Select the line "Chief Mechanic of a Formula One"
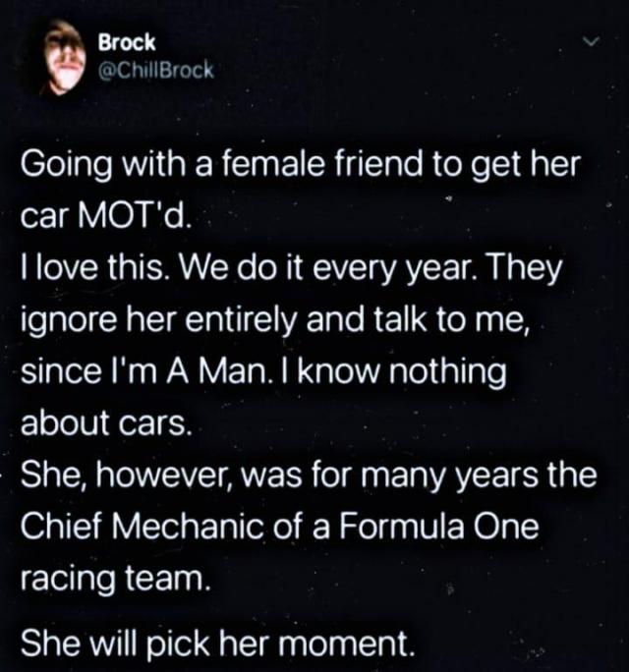 click(279, 527)
